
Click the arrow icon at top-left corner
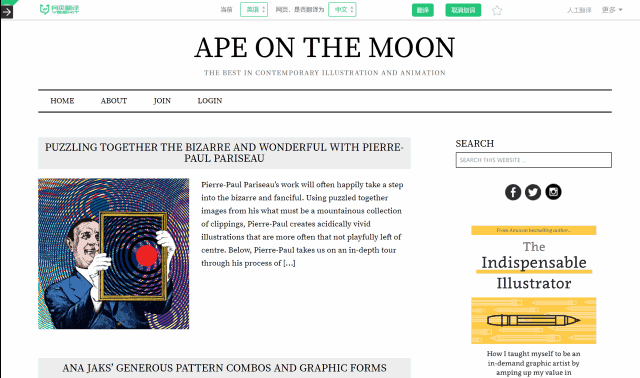7,12
